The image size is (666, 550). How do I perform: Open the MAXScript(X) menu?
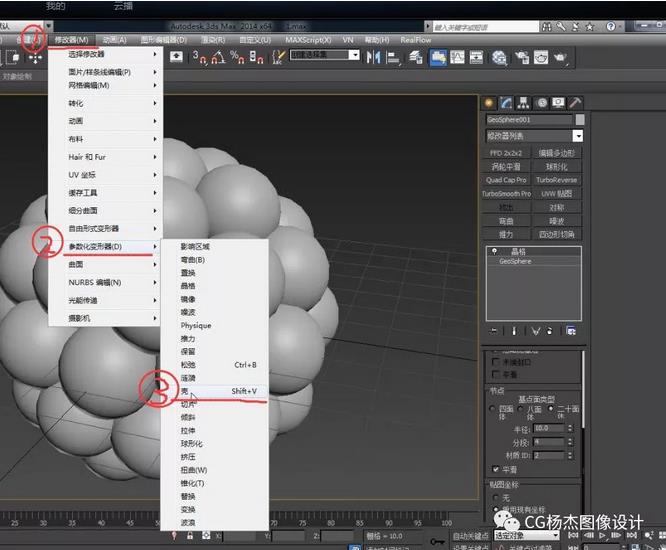(308, 39)
